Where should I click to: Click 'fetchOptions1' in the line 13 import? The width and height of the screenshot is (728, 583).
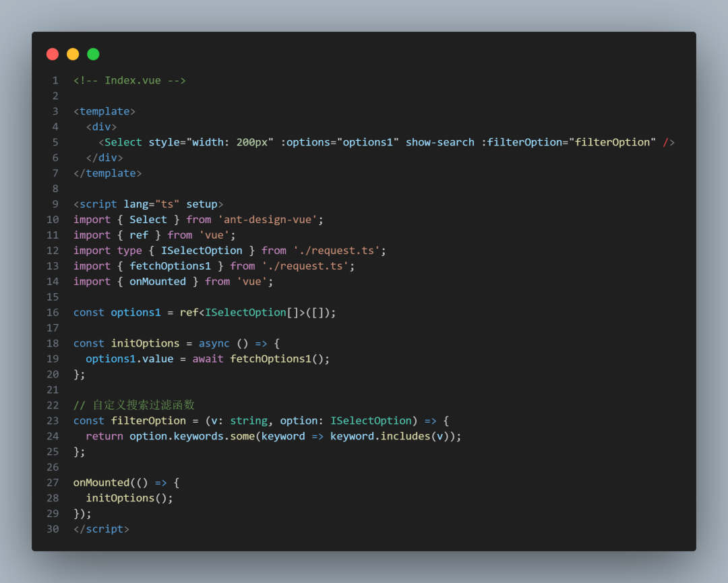170,266
